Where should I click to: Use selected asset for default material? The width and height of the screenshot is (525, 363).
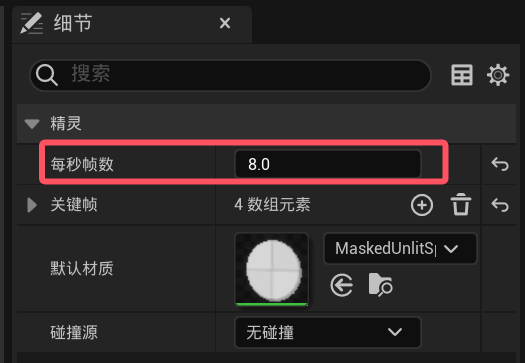[x=342, y=285]
